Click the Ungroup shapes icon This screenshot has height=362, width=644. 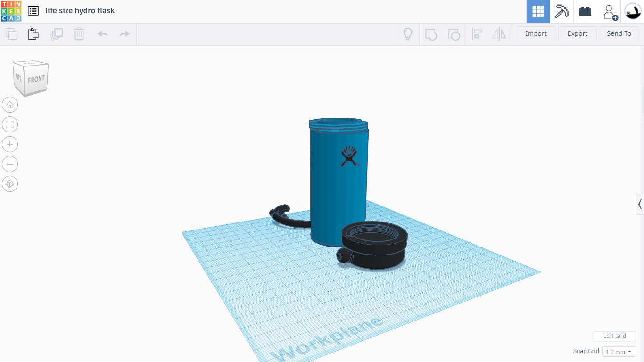point(454,34)
